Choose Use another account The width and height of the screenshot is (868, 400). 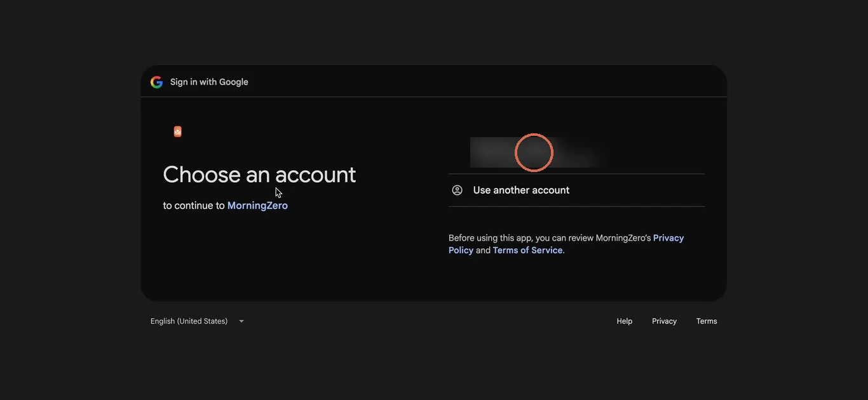tap(576, 190)
